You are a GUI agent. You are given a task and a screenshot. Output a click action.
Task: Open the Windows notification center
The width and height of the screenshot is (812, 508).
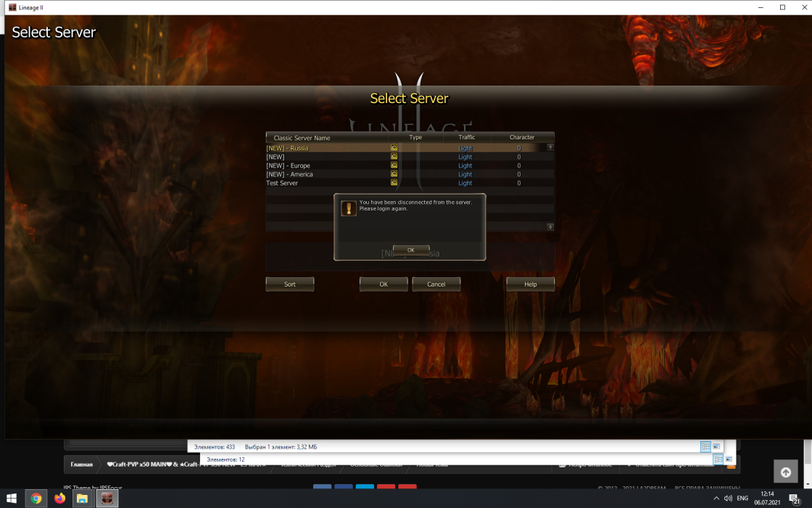click(795, 499)
